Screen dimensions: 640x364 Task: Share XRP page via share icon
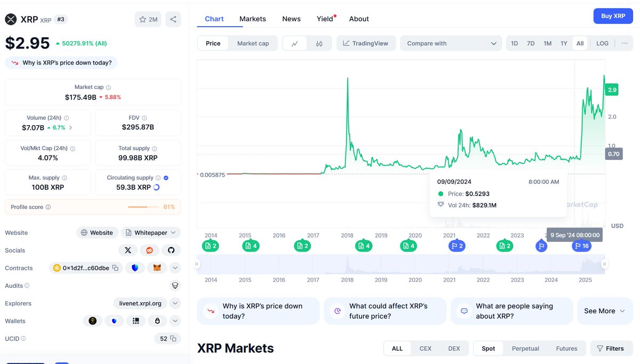click(173, 19)
